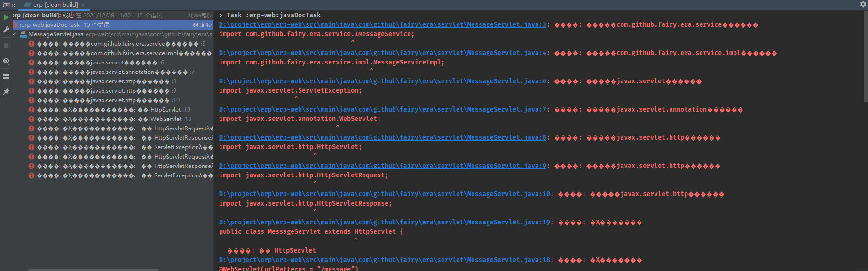Open link MessageServlet.java:7 in console

coord(383,110)
